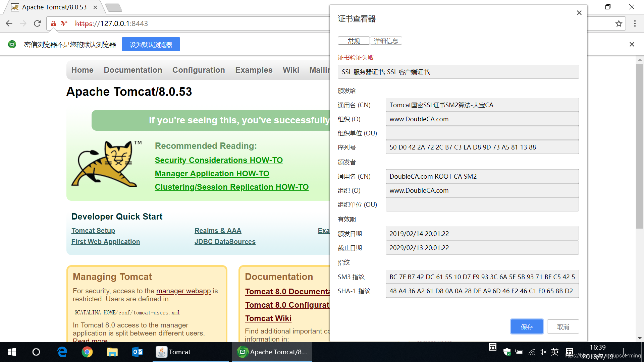Open the JDBC DataSources link
This screenshot has width=644, height=362.
coord(225,242)
